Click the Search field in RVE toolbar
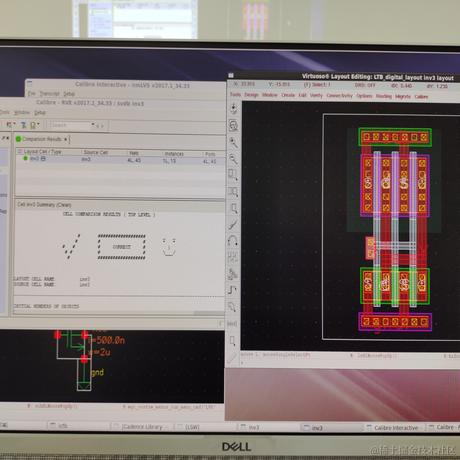The height and width of the screenshot is (460, 460). click(70, 125)
